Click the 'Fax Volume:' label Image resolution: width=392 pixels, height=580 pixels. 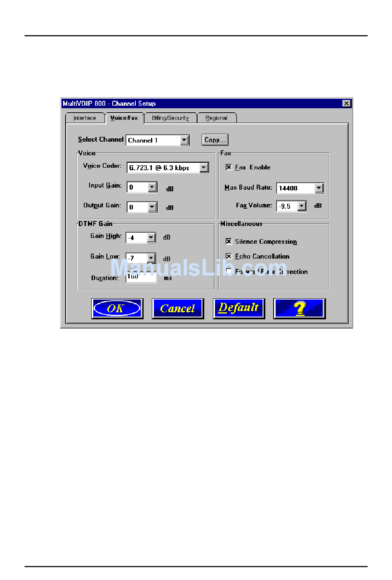(254, 205)
